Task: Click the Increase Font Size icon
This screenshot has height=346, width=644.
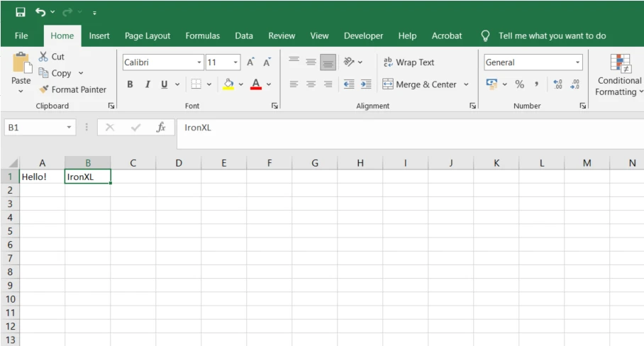Action: point(250,62)
